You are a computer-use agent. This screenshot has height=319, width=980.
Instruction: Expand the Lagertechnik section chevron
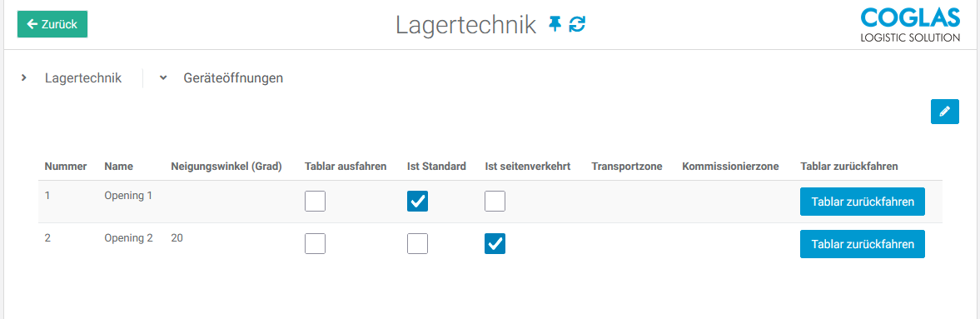(24, 78)
